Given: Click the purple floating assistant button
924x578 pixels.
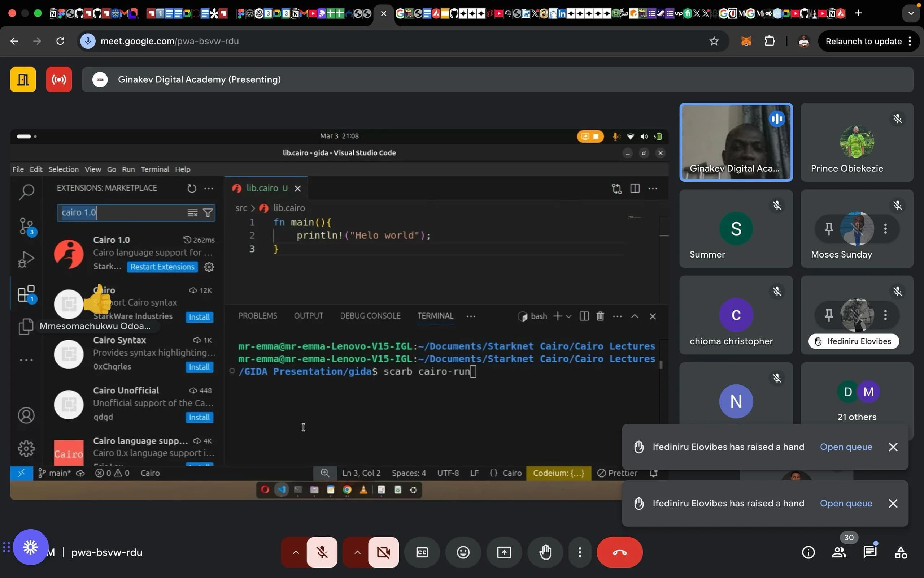Looking at the screenshot, I should click(x=31, y=547).
